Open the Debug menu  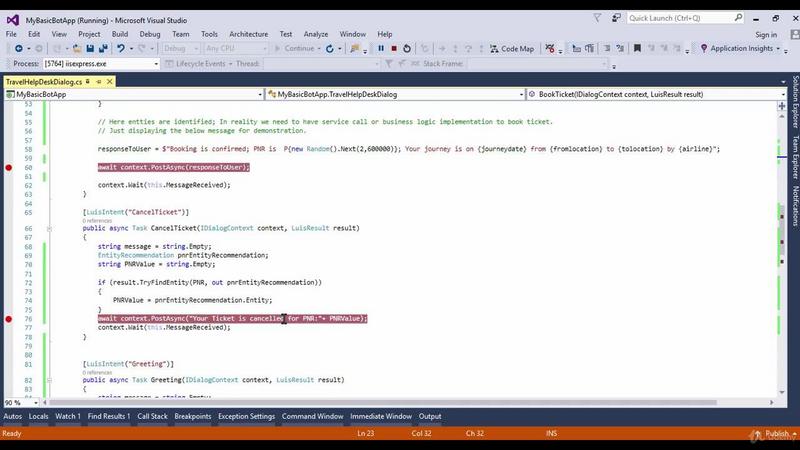[149, 34]
